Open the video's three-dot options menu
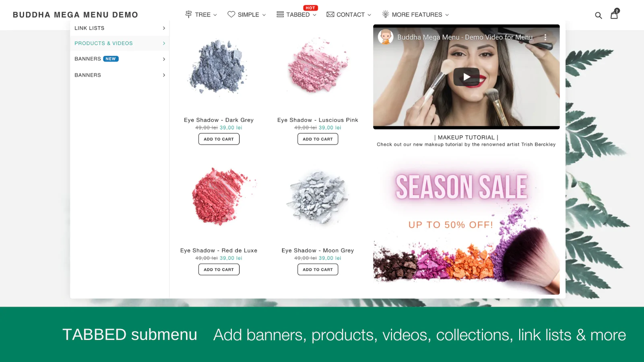Image resolution: width=644 pixels, height=362 pixels. (545, 37)
